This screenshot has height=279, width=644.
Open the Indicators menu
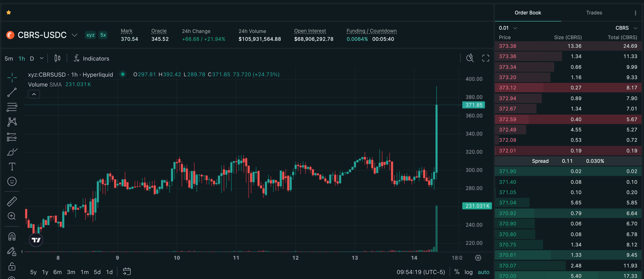coord(91,59)
